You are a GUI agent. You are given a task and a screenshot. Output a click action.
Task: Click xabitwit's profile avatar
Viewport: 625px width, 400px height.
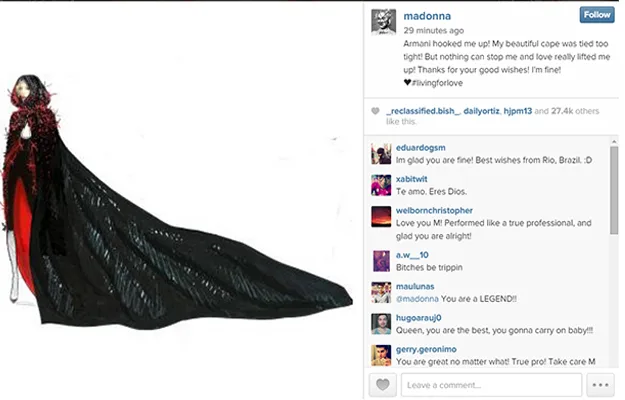(x=381, y=185)
